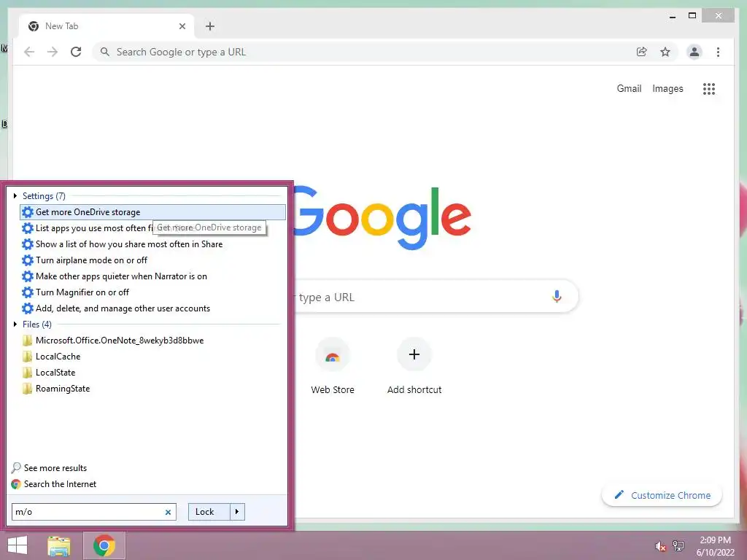This screenshot has height=560, width=747.
Task: Clear the start menu search text
Action: (168, 512)
